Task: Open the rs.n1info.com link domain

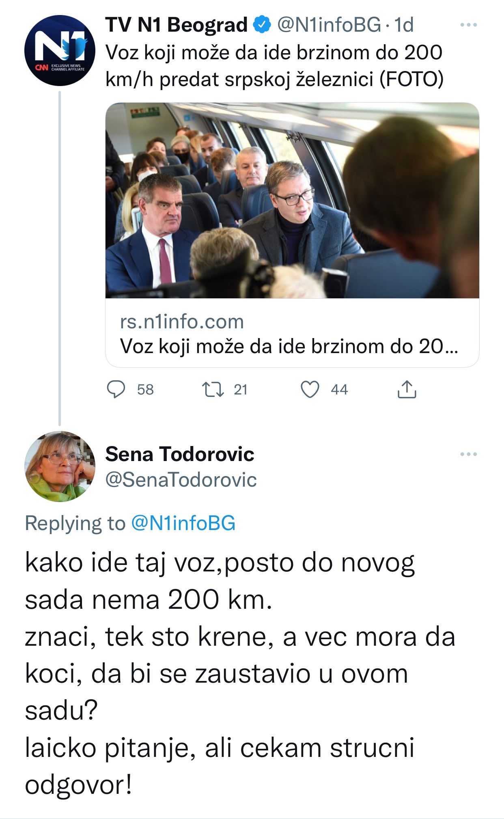Action: (x=182, y=321)
